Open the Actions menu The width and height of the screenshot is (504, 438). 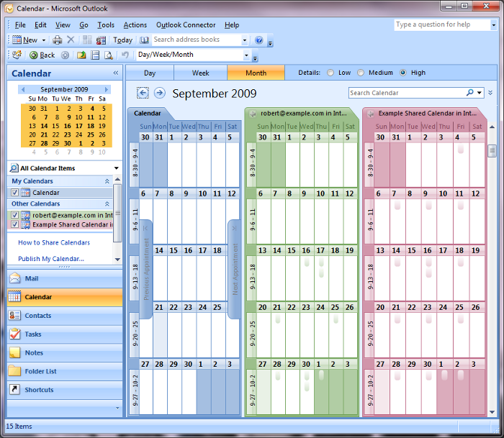(135, 25)
